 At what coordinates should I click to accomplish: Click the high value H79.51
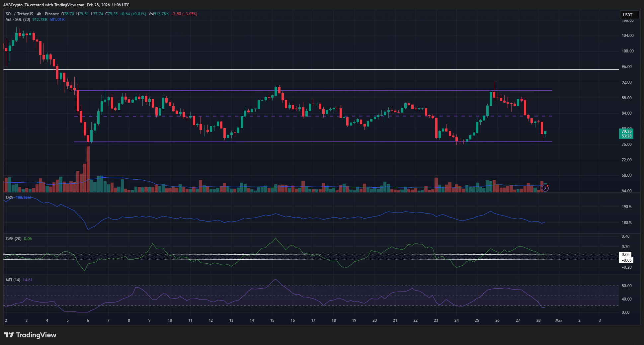tap(82, 14)
